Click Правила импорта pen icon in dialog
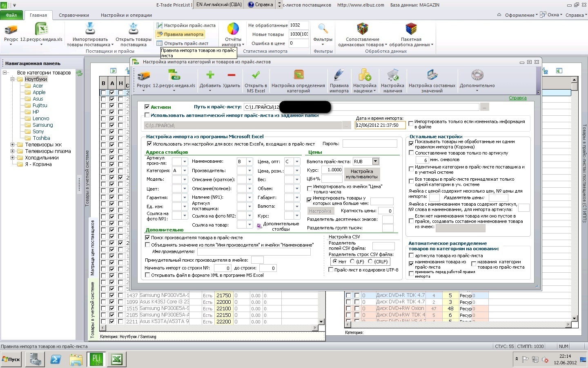 (339, 75)
